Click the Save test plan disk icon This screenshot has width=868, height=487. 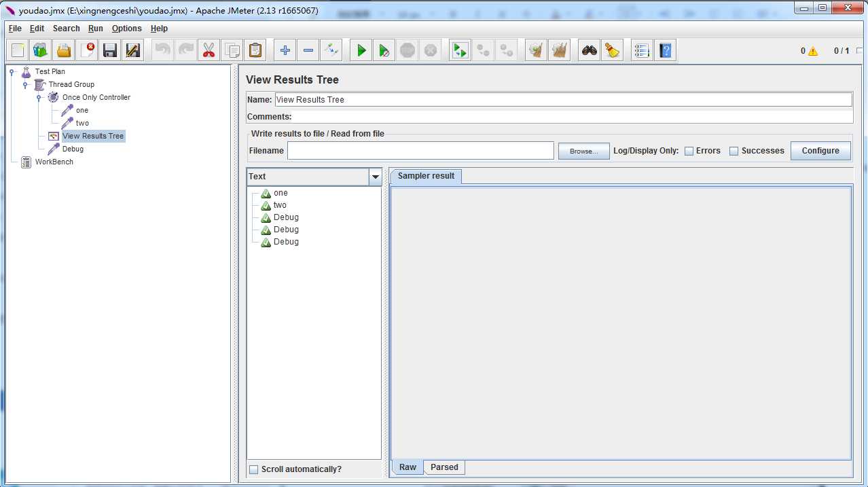click(110, 50)
